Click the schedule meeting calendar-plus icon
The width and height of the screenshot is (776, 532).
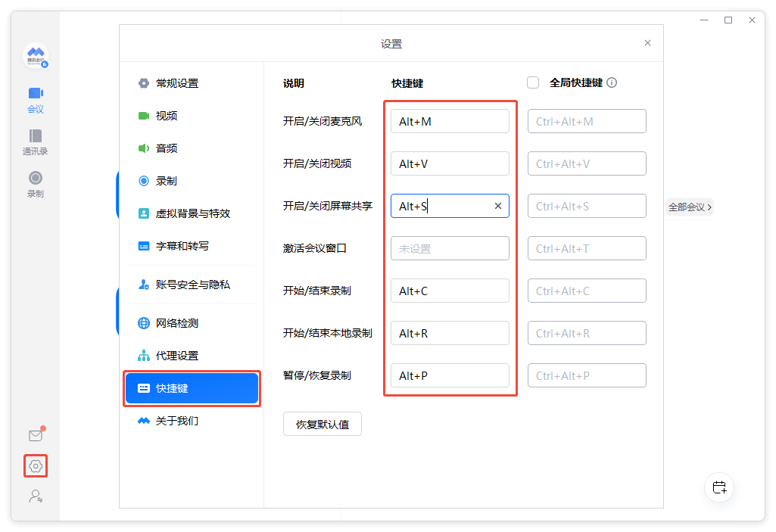(719, 487)
